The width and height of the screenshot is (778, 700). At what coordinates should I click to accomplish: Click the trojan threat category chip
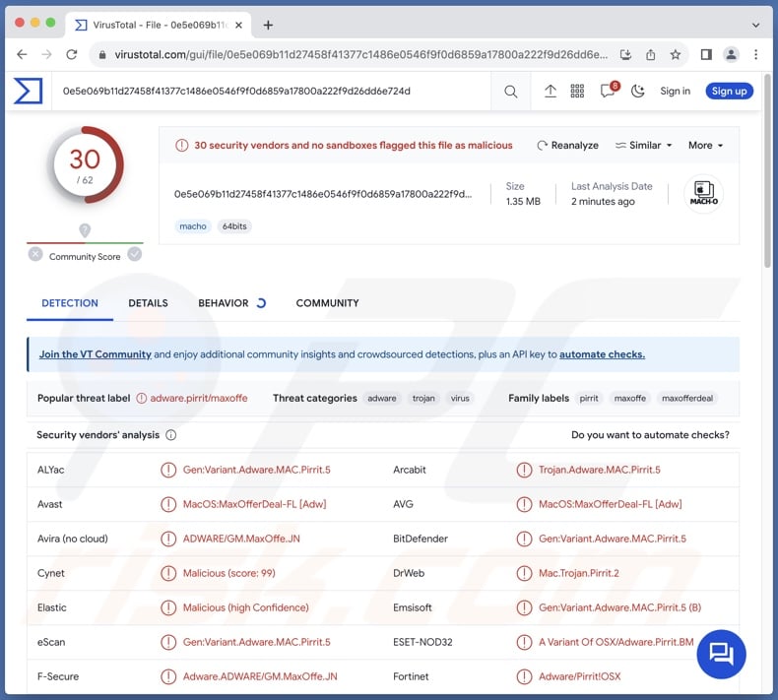pos(423,399)
